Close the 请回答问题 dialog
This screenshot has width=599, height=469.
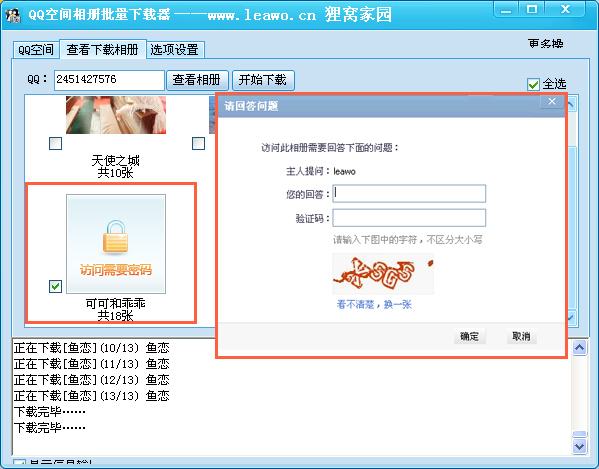click(x=552, y=102)
